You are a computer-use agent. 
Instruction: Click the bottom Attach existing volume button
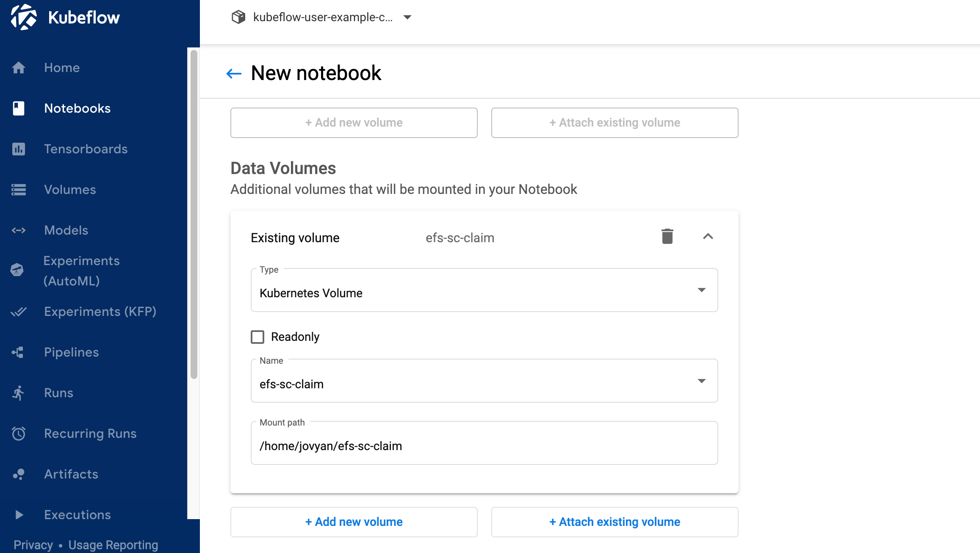[x=615, y=522]
